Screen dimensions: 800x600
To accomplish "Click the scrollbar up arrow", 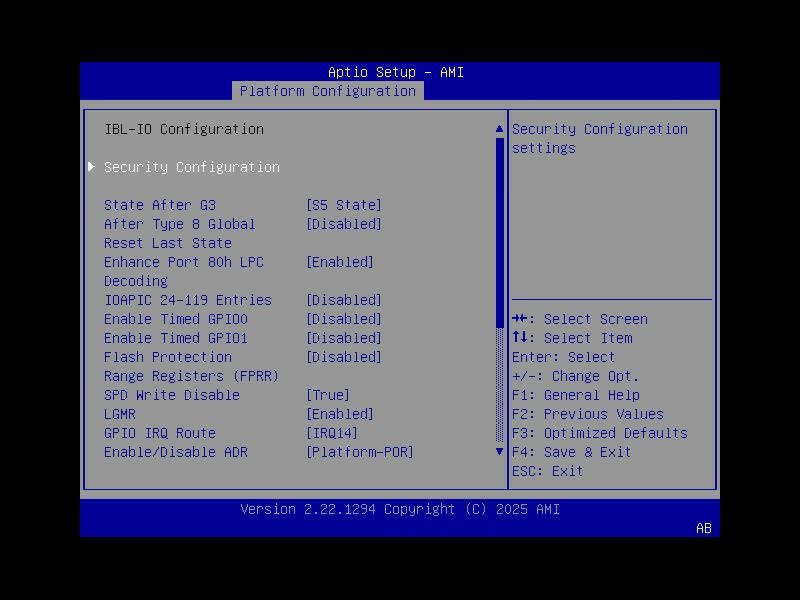I will [498, 127].
